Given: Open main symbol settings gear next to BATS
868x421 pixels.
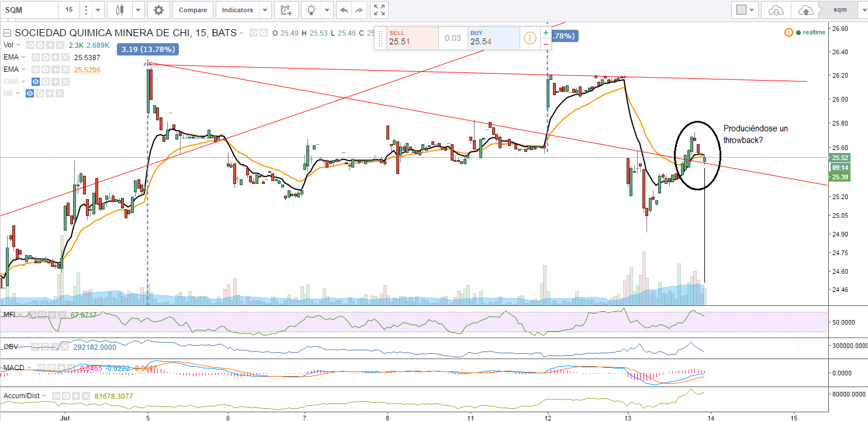Looking at the screenshot, I should point(264,33).
